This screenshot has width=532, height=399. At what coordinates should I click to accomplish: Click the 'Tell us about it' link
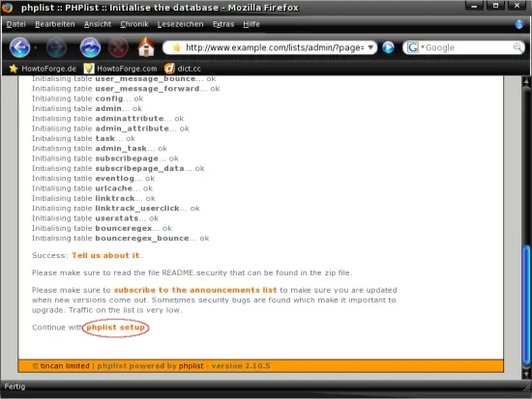coord(105,255)
